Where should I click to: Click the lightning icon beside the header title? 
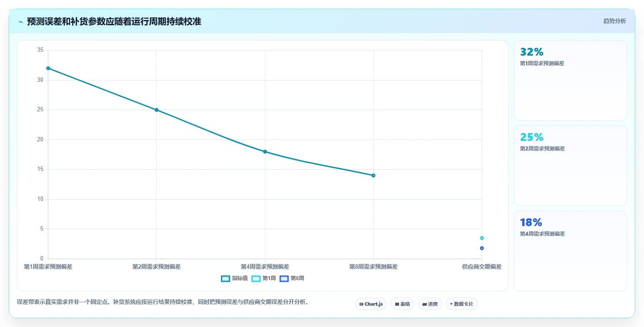pos(20,22)
